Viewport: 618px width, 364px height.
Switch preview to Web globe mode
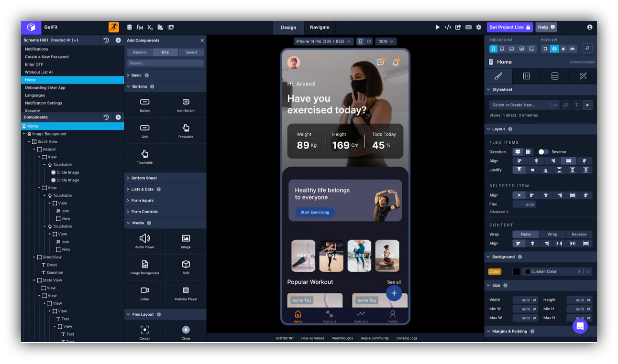(x=554, y=49)
